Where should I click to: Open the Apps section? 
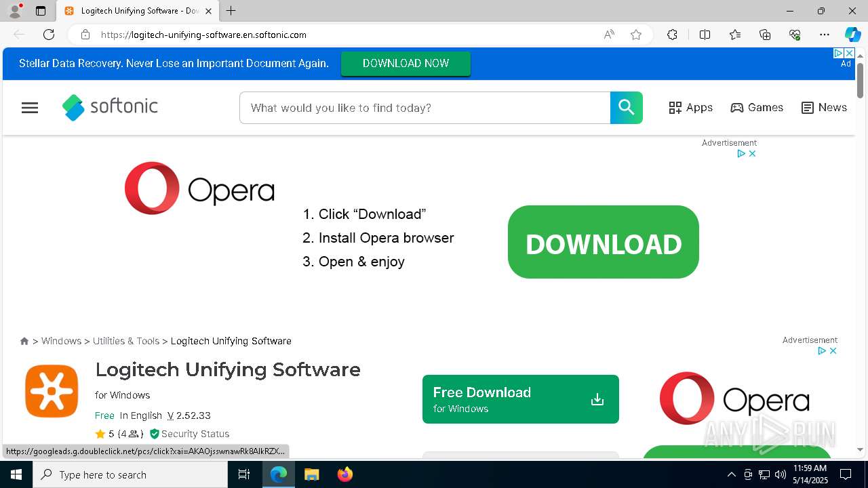pos(690,108)
